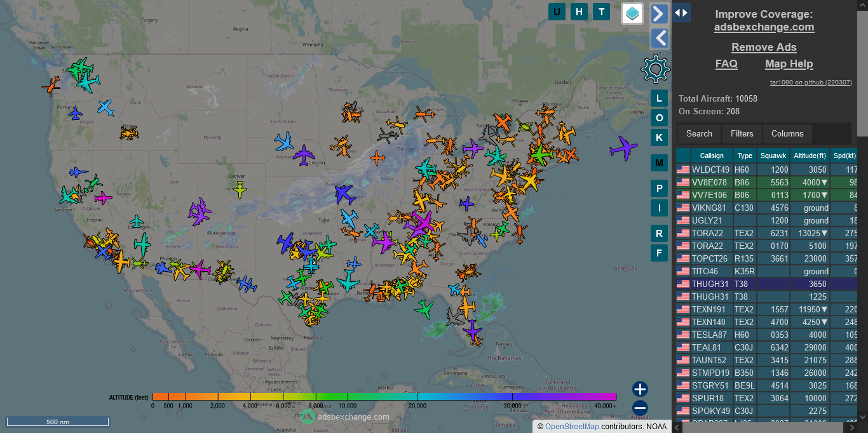Select the WLDCT49 aircraft row
The image size is (868, 433).
767,170
